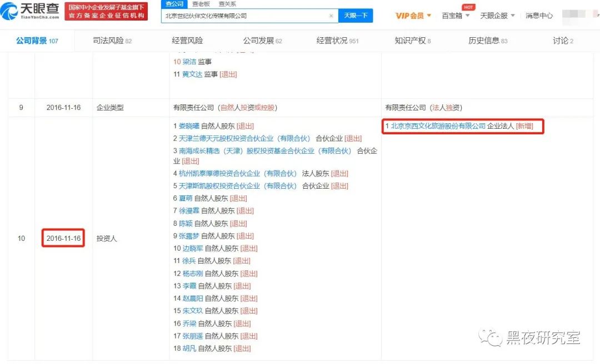The image size is (600, 364).
Task: Open shareholder 娄晓曦's profile link
Action: click(x=189, y=126)
